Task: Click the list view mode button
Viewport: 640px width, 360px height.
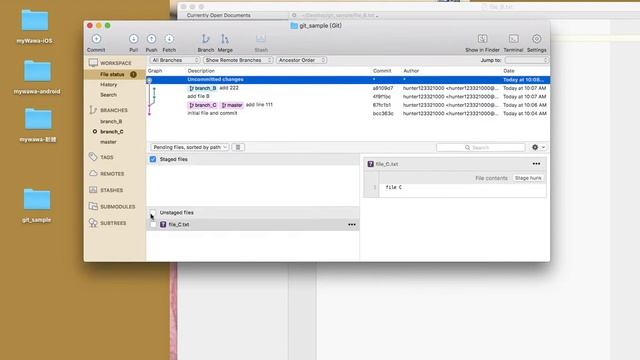Action: click(x=238, y=147)
